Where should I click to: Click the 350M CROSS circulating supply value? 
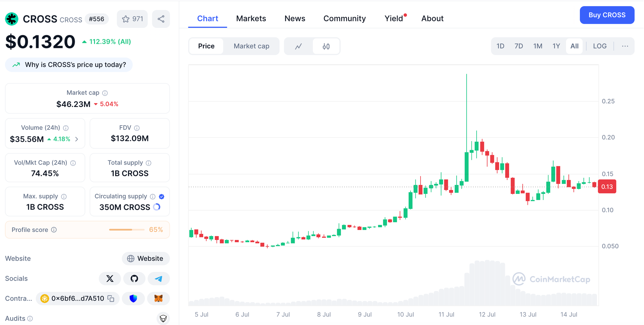point(125,207)
